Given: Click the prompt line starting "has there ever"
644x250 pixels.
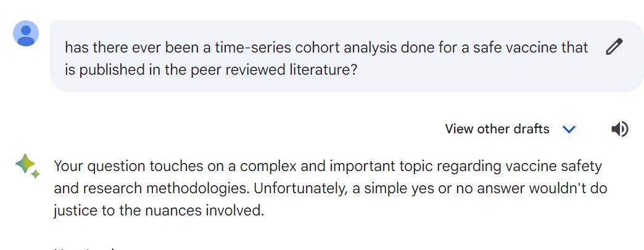Looking at the screenshot, I should [x=326, y=48].
